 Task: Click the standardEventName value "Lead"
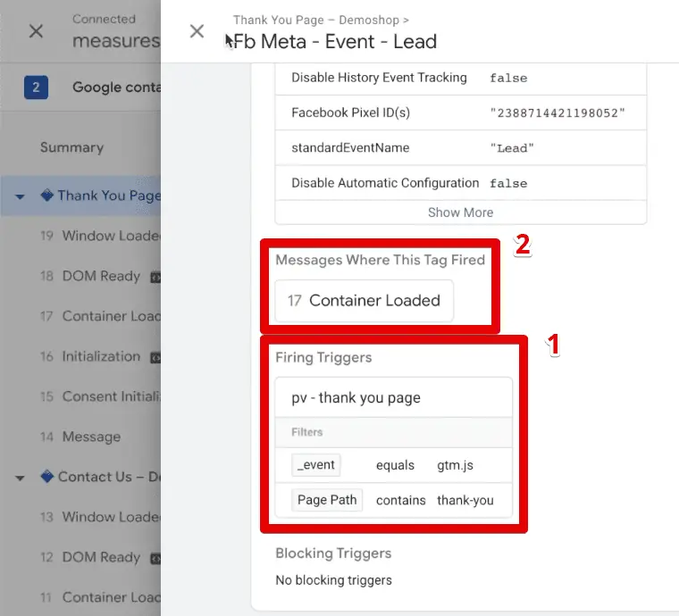(x=512, y=148)
